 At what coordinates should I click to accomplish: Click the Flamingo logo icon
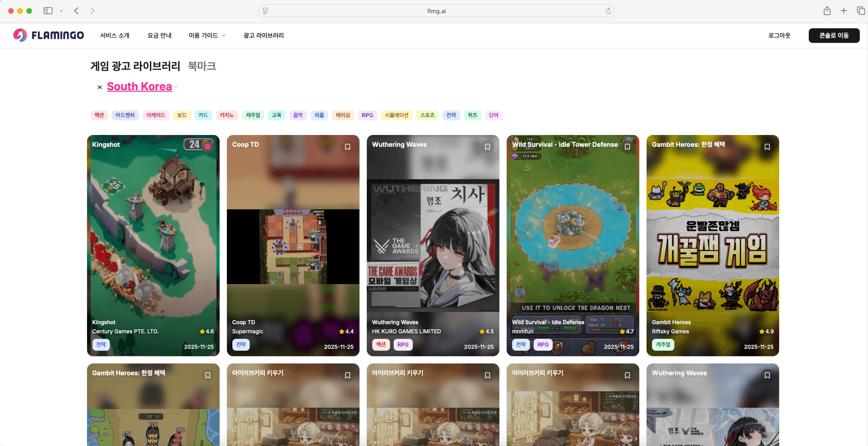coord(20,35)
